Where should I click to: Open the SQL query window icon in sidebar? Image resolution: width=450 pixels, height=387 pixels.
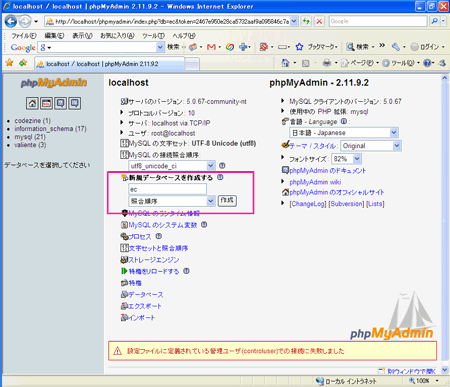coord(46,103)
